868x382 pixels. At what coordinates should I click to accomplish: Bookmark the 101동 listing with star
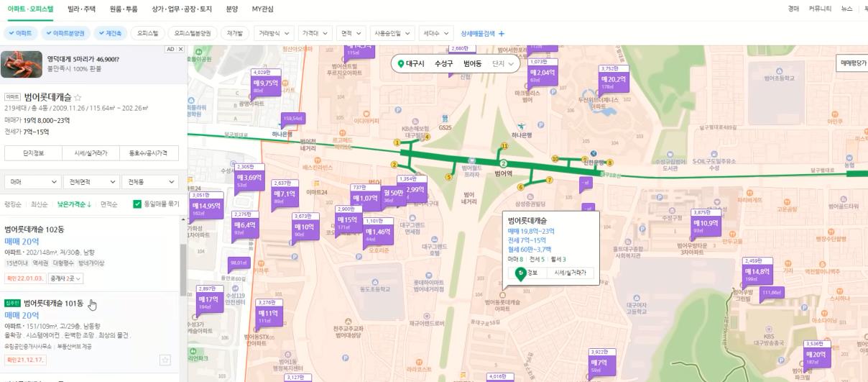pyautogui.click(x=165, y=360)
